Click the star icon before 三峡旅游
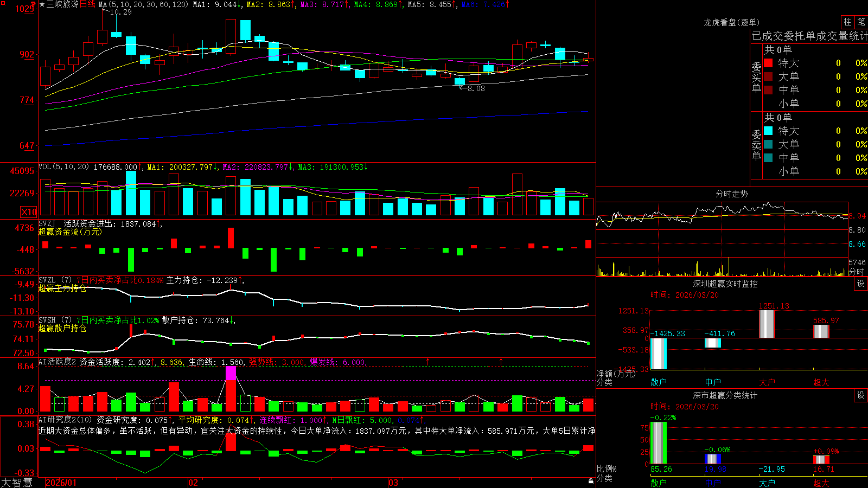 (x=42, y=4)
